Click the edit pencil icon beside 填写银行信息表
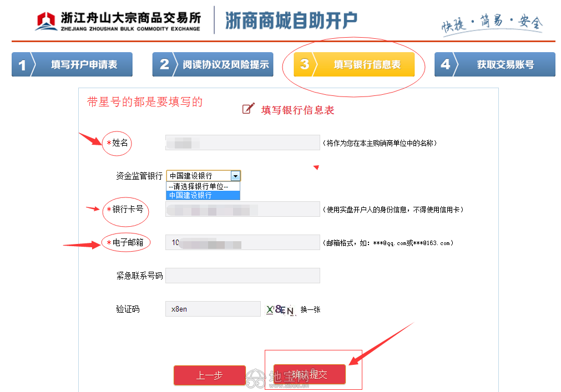The height and width of the screenshot is (392, 561). click(248, 109)
